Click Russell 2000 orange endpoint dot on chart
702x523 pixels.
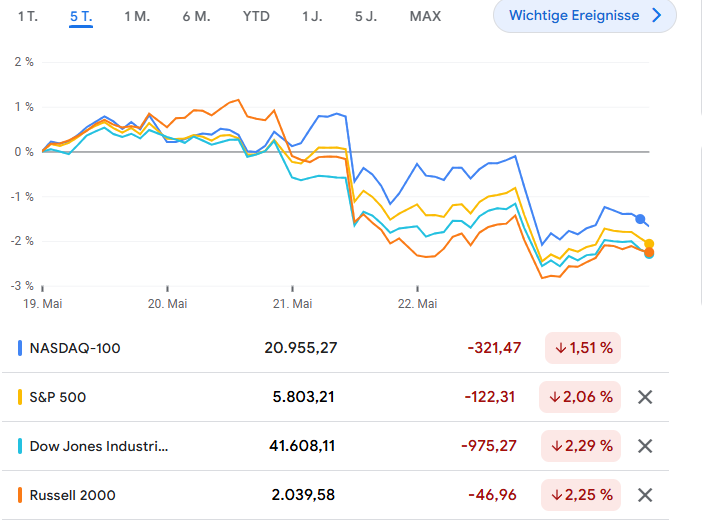pyautogui.click(x=649, y=252)
